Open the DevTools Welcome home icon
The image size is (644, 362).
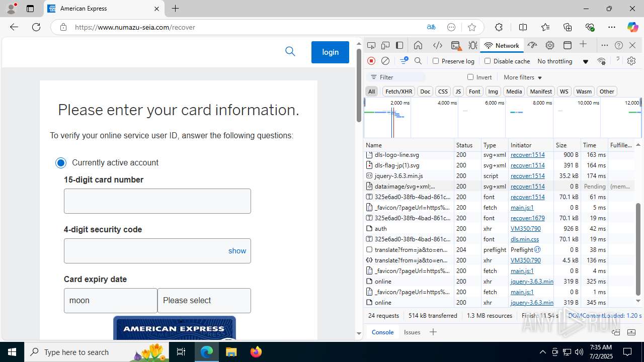point(418,45)
